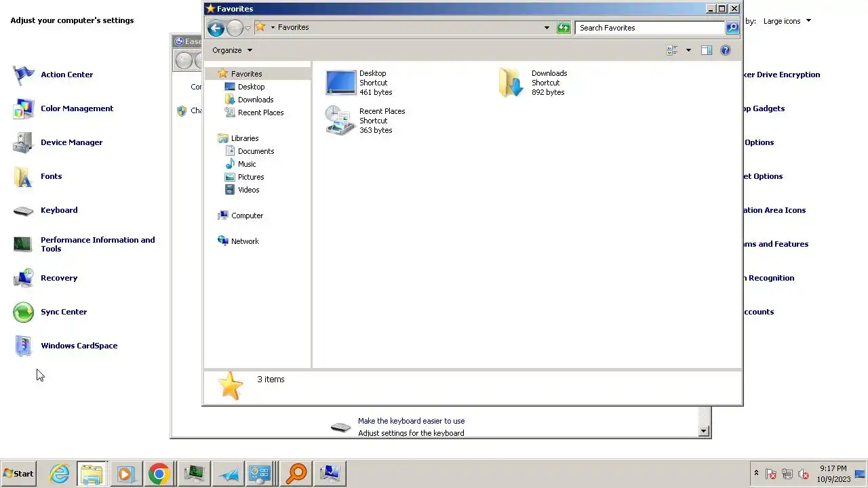This screenshot has height=488, width=868.
Task: Expand the view options dropdown arrow
Action: [x=688, y=50]
